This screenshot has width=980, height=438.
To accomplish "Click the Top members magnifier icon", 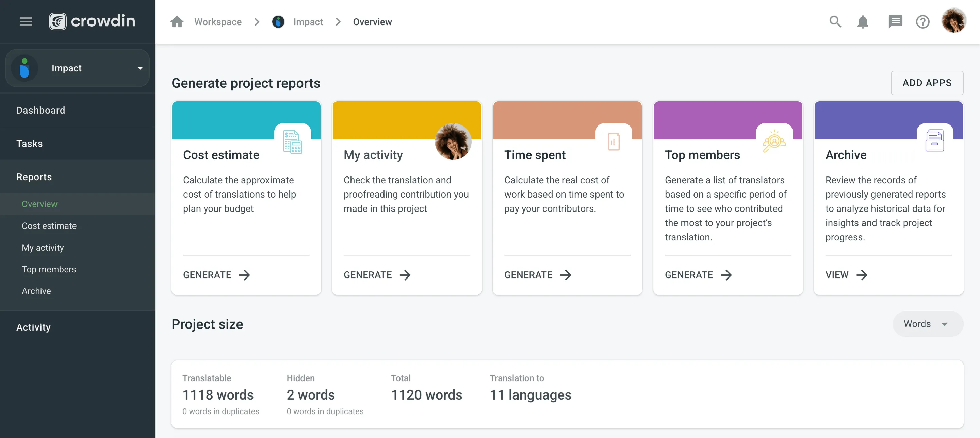I will coord(774,141).
